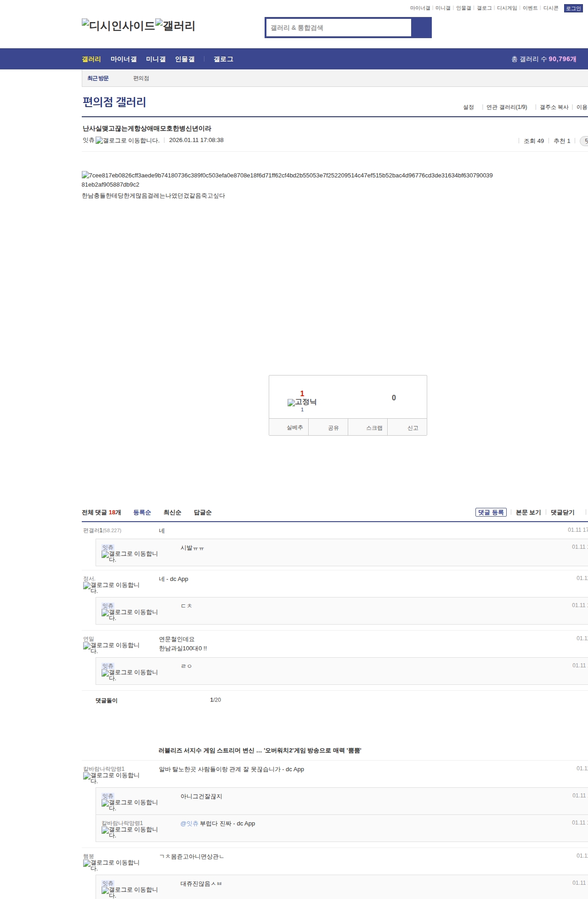This screenshot has width=588, height=899.
Task: Click the broken post image thumbnail
Action: [85, 175]
